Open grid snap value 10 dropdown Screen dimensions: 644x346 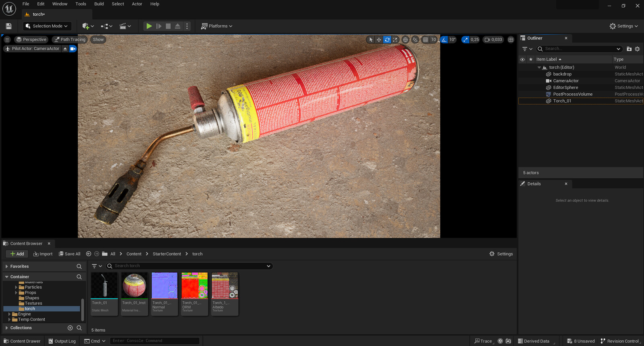tap(433, 39)
